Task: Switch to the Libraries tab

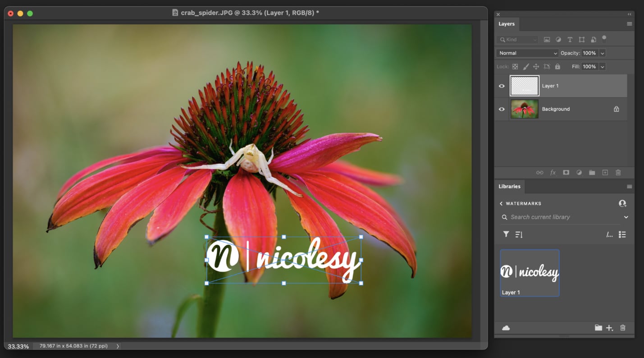Action: 509,186
